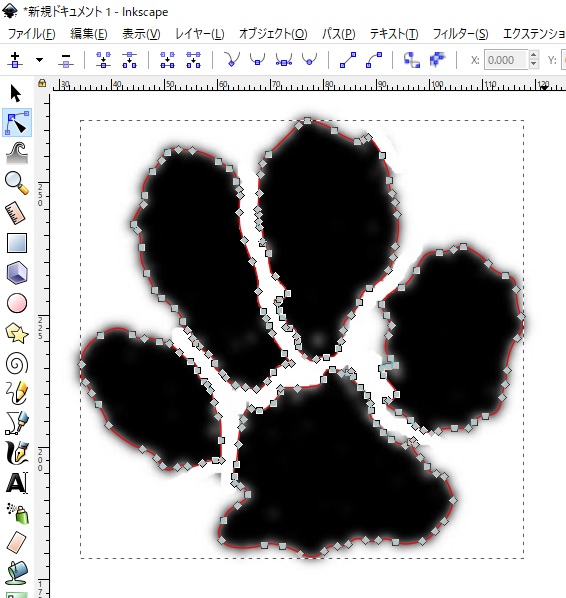Open the insert node options dropdown arrow

point(39,60)
